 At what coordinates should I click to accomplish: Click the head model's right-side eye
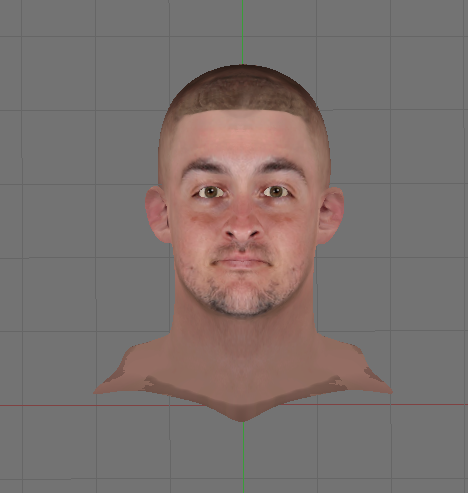(276, 192)
